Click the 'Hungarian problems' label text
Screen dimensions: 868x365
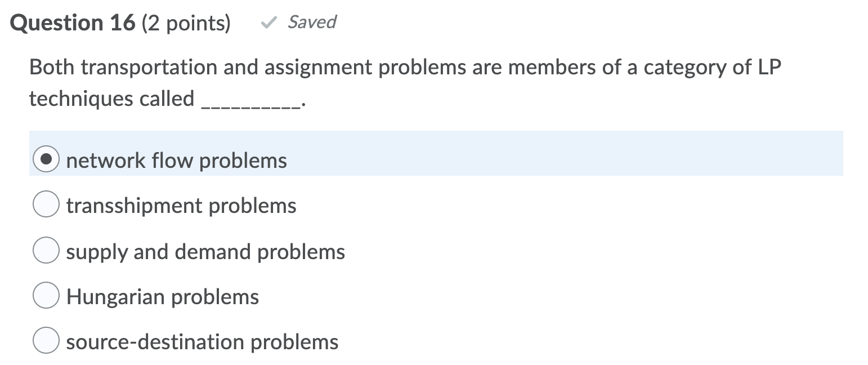pos(162,296)
